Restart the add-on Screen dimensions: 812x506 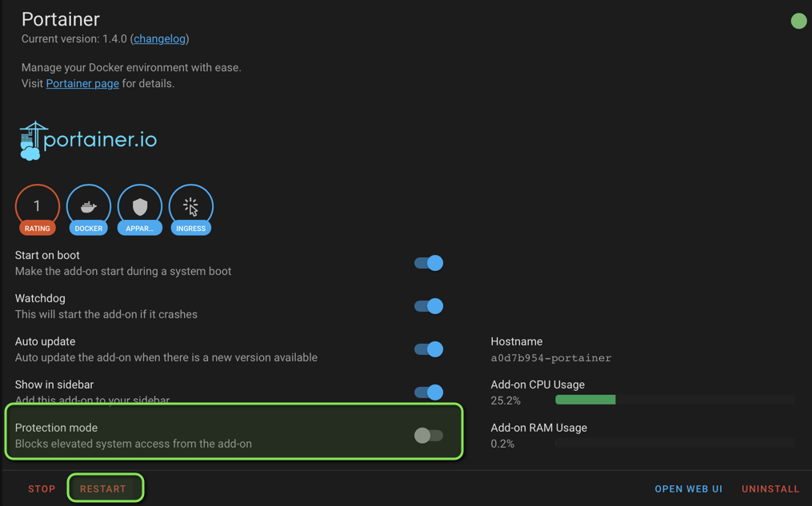tap(102, 489)
